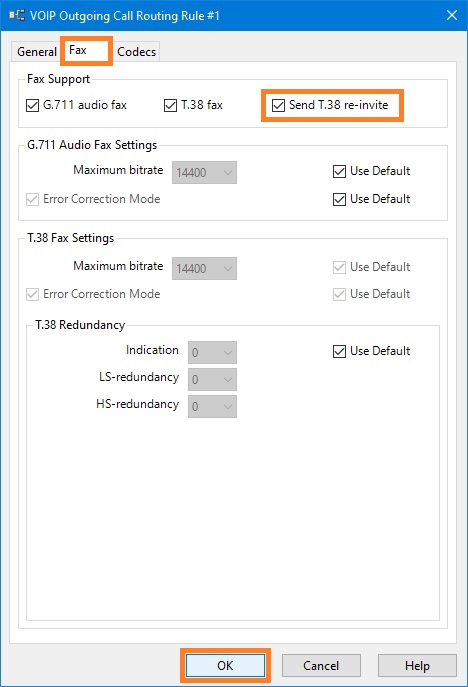Disable Send T.38 re-invite option
Image resolution: width=468 pixels, height=687 pixels.
pos(278,106)
